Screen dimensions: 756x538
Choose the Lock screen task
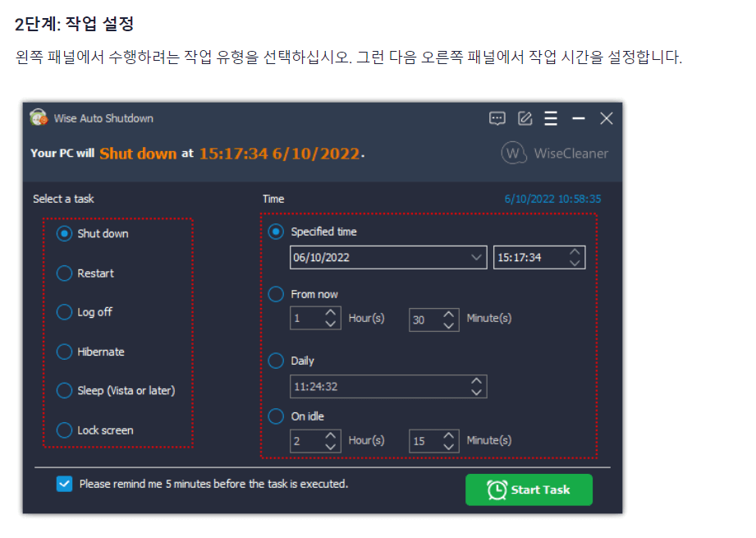[64, 430]
